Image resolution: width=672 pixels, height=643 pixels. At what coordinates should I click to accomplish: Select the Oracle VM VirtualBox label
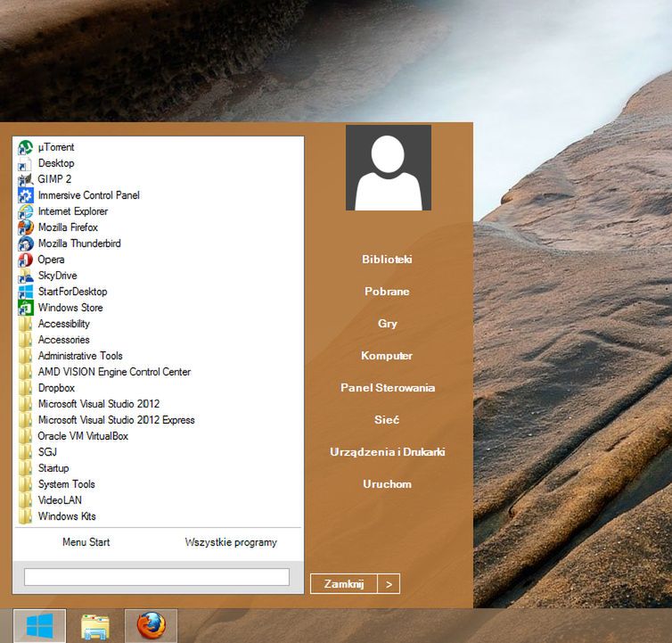[83, 436]
